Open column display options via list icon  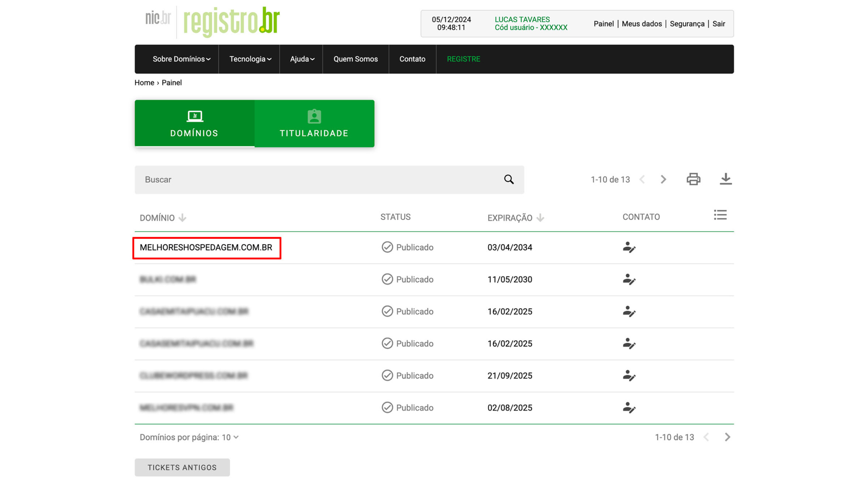[721, 215]
